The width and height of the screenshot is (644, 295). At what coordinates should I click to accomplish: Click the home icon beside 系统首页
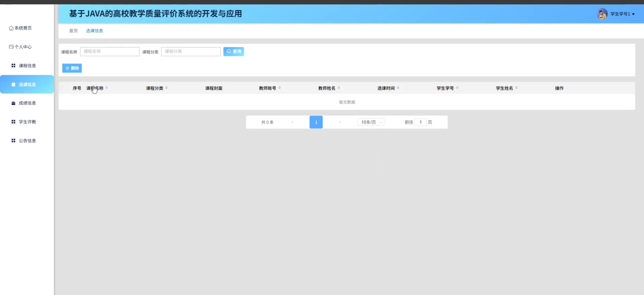(x=11, y=28)
